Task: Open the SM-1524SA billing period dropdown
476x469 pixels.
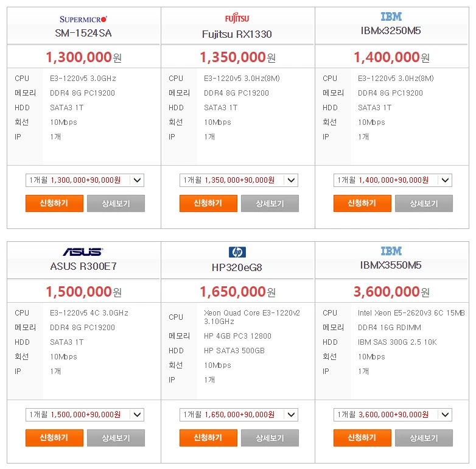Action: pos(85,180)
